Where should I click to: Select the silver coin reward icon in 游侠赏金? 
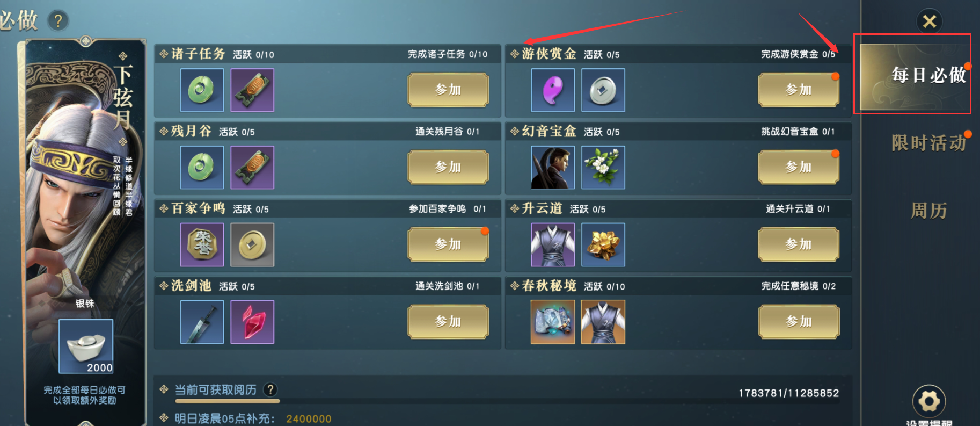(603, 90)
